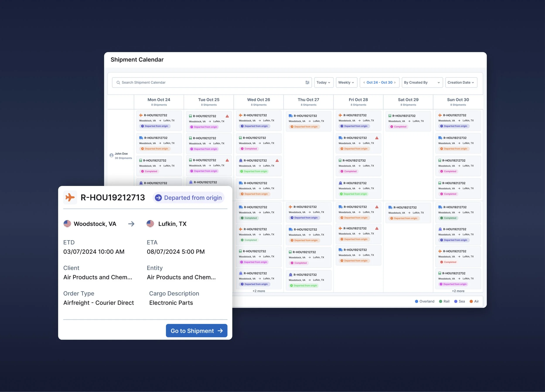Click the Departed from origin status badge in the popup
The image size is (545, 392).
point(189,198)
